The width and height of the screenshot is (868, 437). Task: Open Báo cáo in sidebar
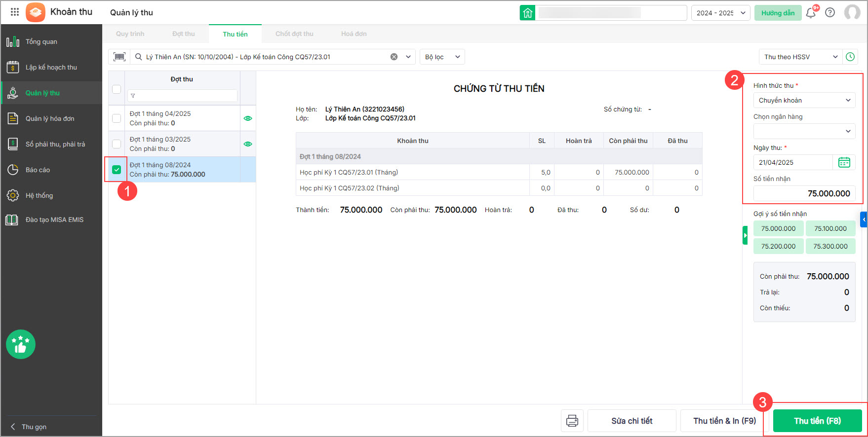pyautogui.click(x=51, y=170)
